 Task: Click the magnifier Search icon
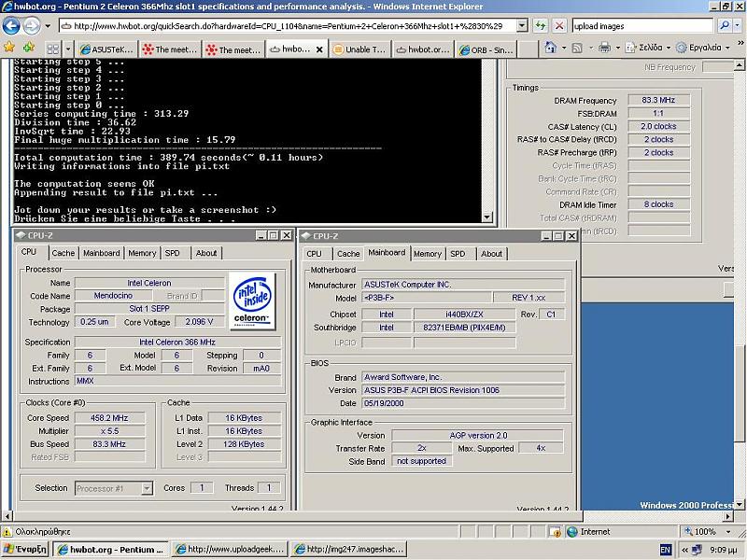tap(725, 26)
